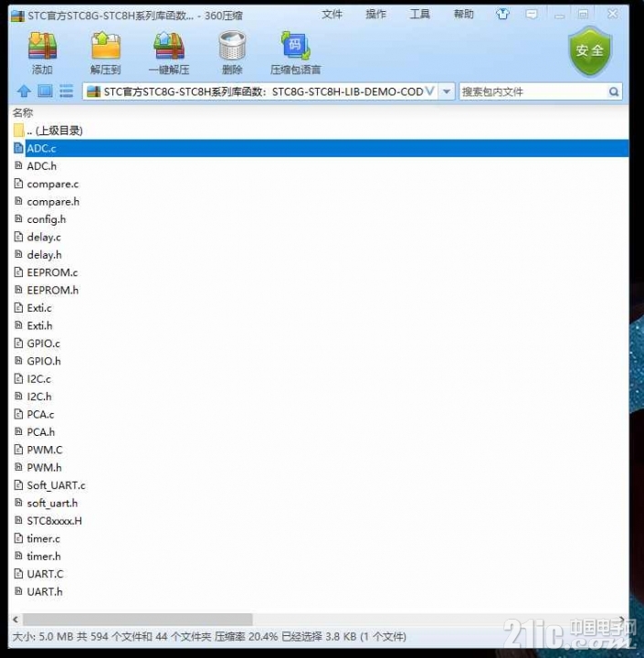
Task: Click the 添加 (Add) toolbar icon
Action: click(42, 46)
